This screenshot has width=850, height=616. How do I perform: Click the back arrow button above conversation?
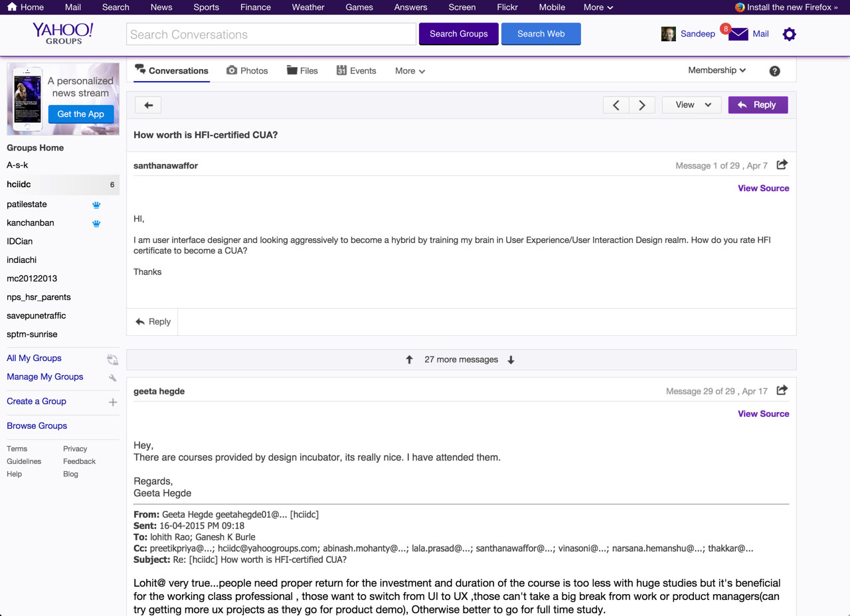coord(148,105)
